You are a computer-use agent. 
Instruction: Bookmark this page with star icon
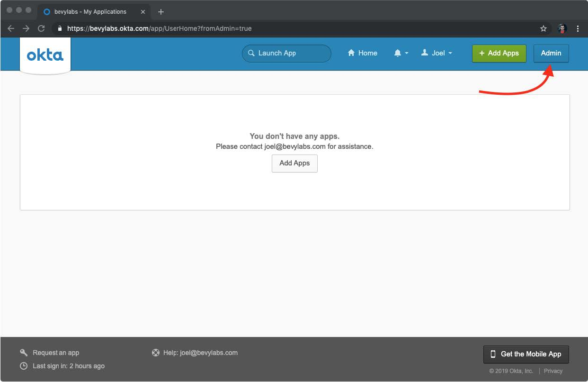[543, 28]
